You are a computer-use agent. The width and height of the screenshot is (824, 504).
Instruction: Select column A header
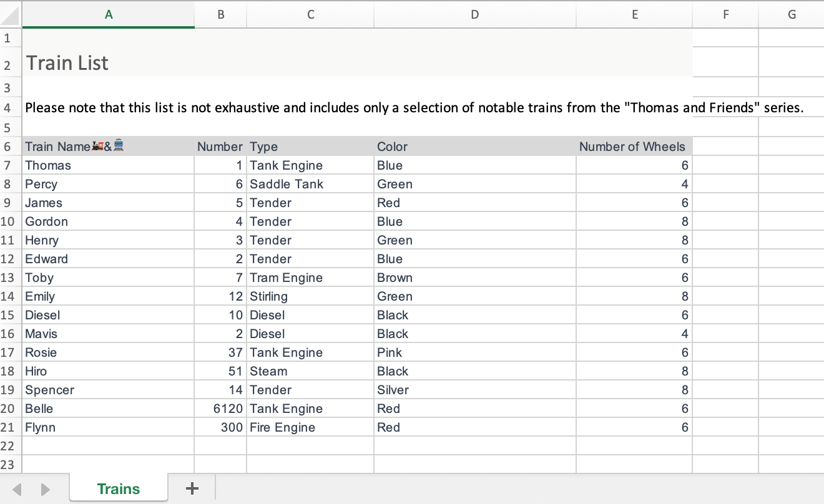pyautogui.click(x=109, y=14)
